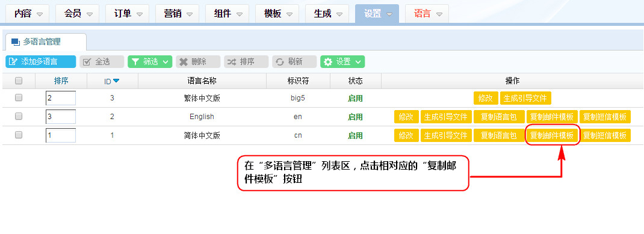The height and width of the screenshot is (234, 644).
Task: Toggle the header select-all checkbox
Action: (x=19, y=81)
